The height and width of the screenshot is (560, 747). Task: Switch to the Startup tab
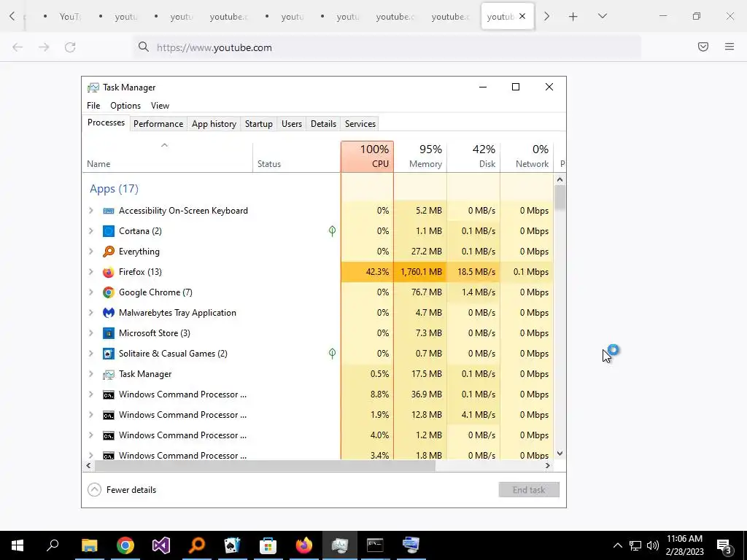click(259, 124)
